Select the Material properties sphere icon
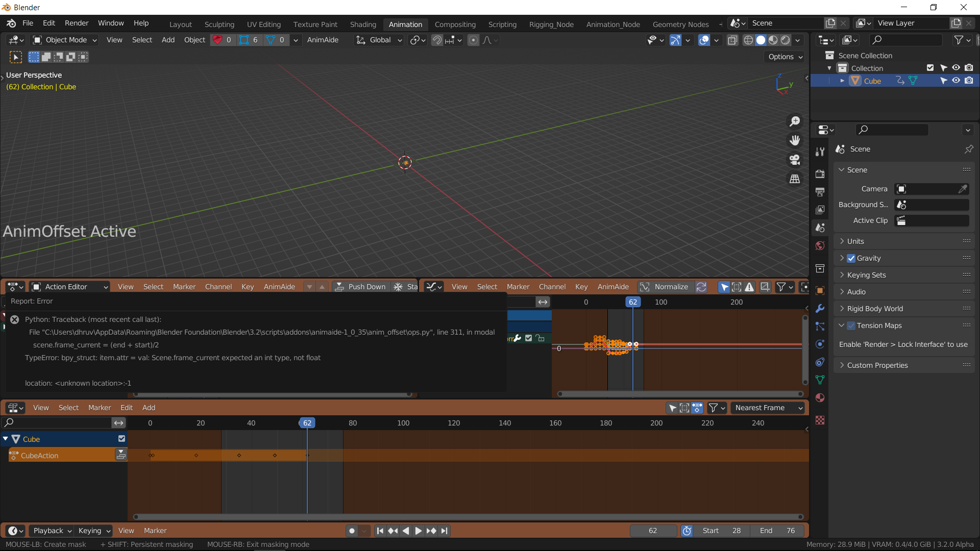980x551 pixels. point(820,398)
